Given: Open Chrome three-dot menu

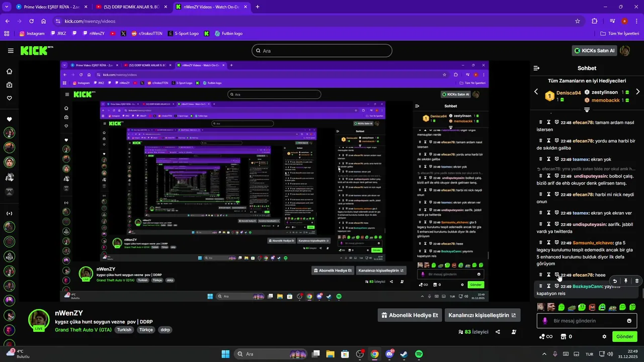Looking at the screenshot, I should (x=636, y=21).
